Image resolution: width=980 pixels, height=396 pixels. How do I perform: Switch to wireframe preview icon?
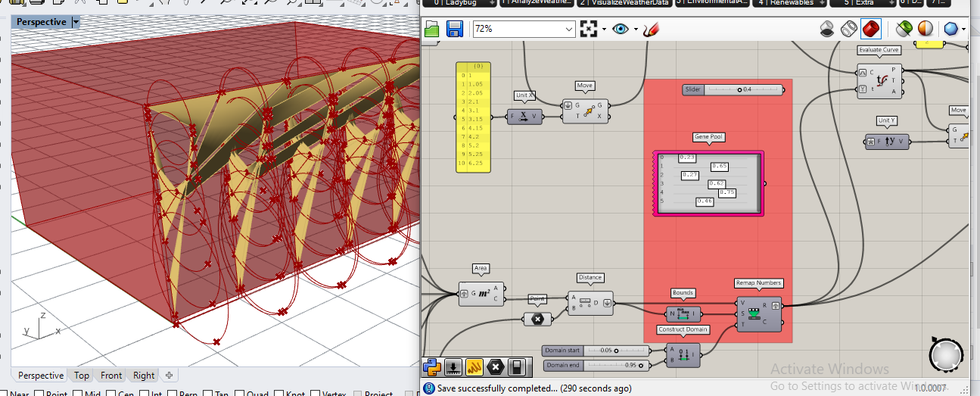pyautogui.click(x=848, y=30)
